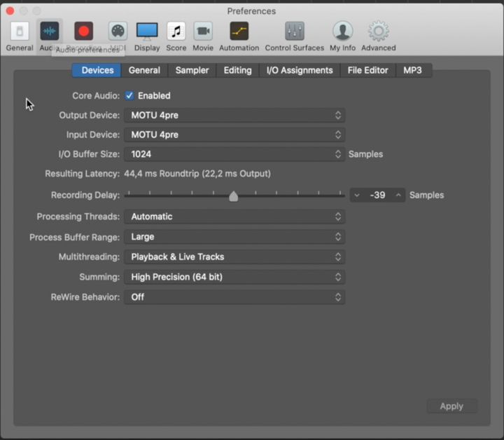Open the Output Device dropdown
Image resolution: width=504 pixels, height=440 pixels.
(234, 115)
